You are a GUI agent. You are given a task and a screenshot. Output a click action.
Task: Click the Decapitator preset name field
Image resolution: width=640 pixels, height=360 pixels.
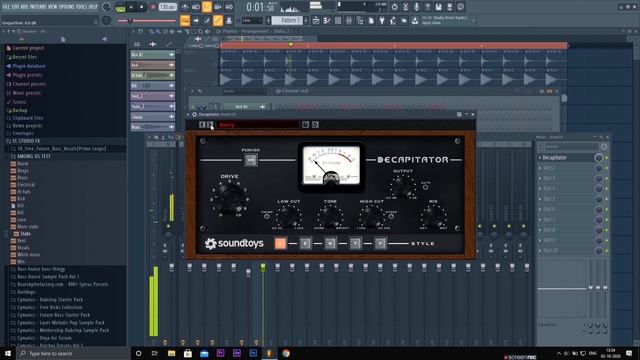tap(258, 124)
